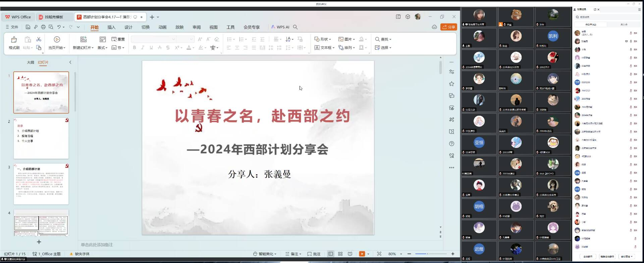
Task: Click the orange 分享 share button
Action: [449, 27]
